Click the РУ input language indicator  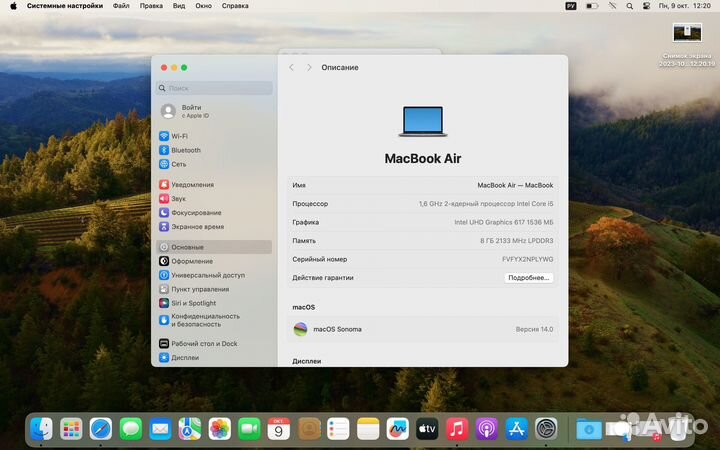571,6
